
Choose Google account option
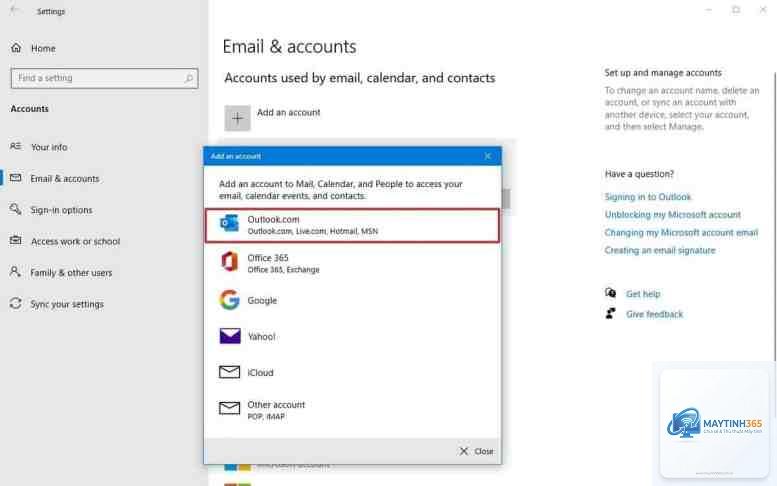[x=352, y=300]
